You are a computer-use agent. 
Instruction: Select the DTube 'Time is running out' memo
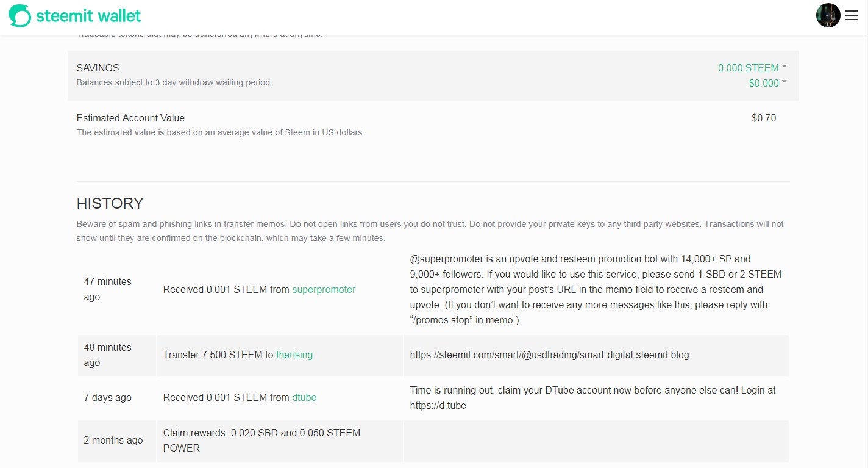point(592,397)
